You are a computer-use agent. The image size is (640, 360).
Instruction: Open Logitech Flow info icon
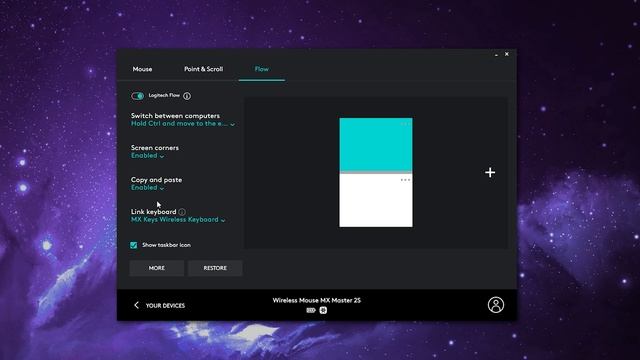click(x=187, y=96)
